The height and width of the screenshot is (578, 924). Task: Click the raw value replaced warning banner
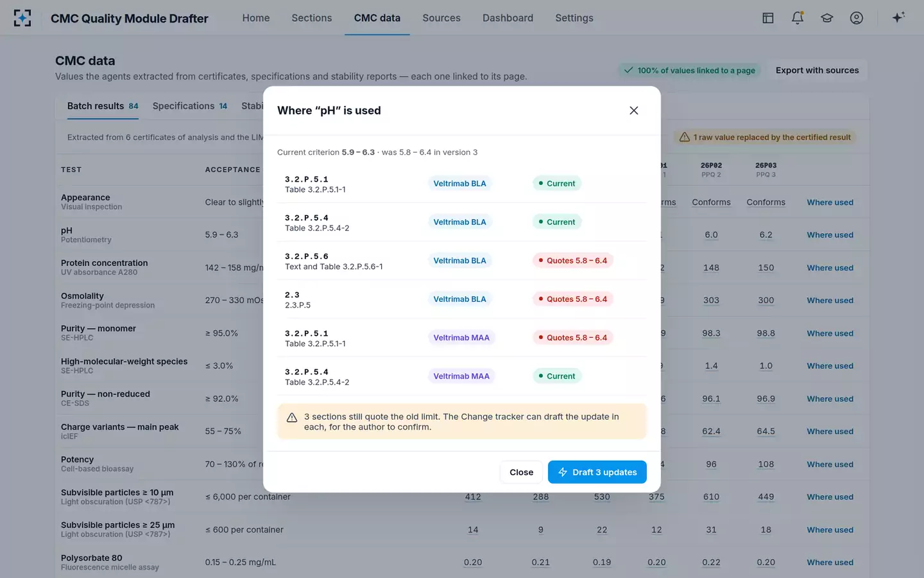[x=765, y=137]
